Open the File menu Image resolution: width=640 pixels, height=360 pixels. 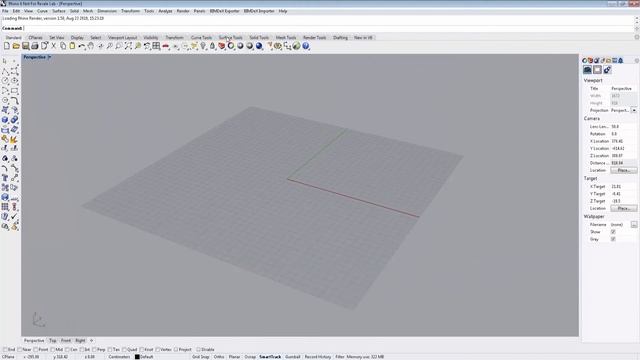pyautogui.click(x=5, y=11)
